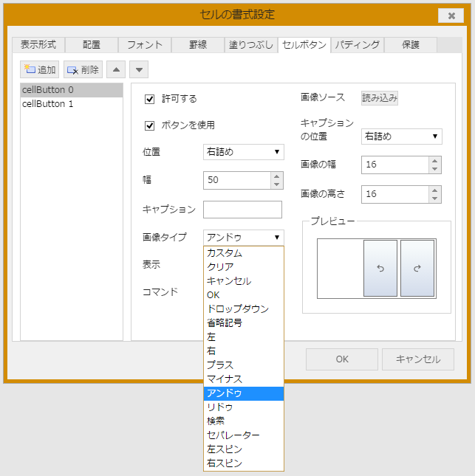Choose ドロップダウン from the image type list
Image resolution: width=475 pixels, height=476 pixels.
244,309
